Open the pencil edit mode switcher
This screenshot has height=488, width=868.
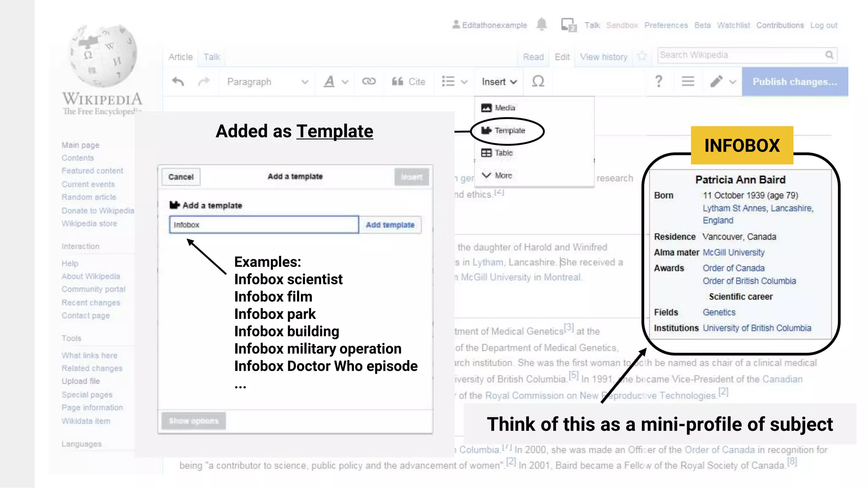[x=723, y=81]
